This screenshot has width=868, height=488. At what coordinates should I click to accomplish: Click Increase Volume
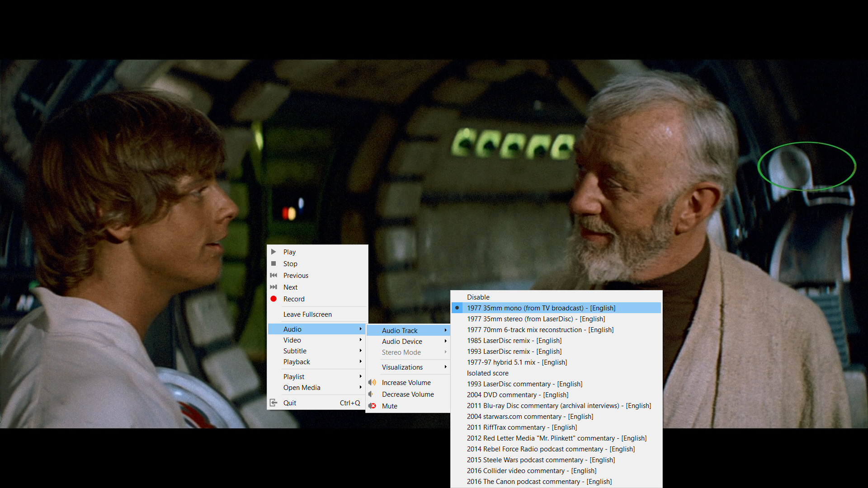tap(408, 382)
